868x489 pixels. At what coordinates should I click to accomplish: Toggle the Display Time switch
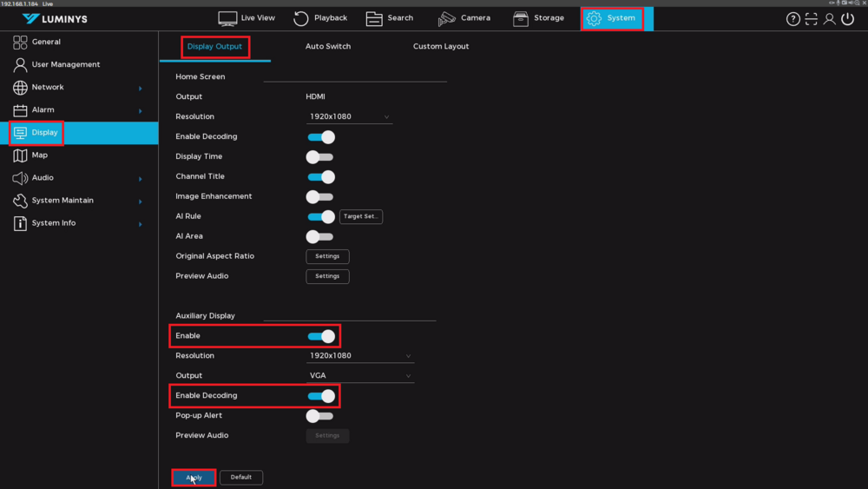(319, 157)
